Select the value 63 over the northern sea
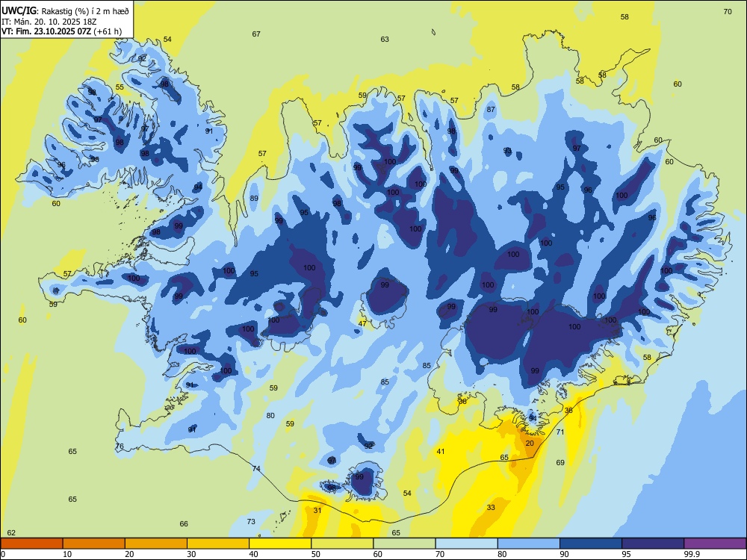Image resolution: width=747 pixels, height=560 pixels. click(385, 40)
